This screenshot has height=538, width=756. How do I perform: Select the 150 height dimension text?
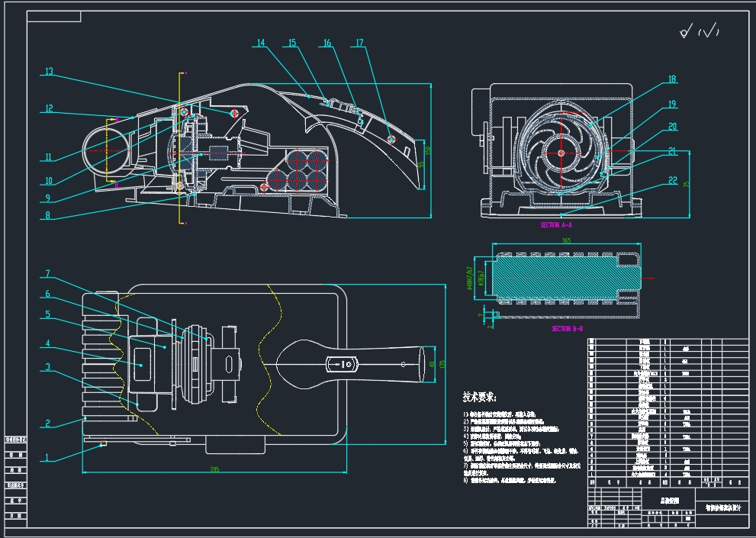(x=427, y=151)
